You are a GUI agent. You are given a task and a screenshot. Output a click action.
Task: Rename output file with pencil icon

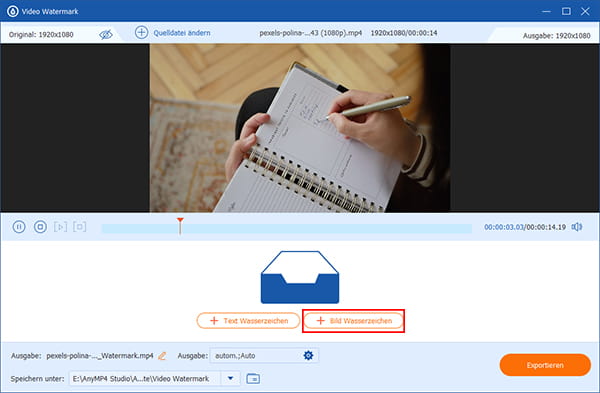click(x=162, y=356)
